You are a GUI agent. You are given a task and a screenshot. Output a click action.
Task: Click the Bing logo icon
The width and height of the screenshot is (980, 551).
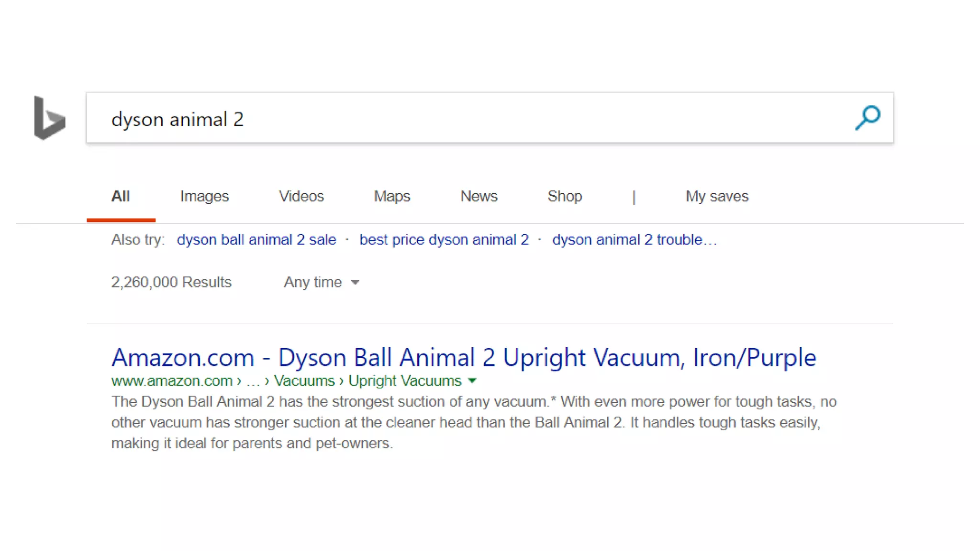click(50, 118)
